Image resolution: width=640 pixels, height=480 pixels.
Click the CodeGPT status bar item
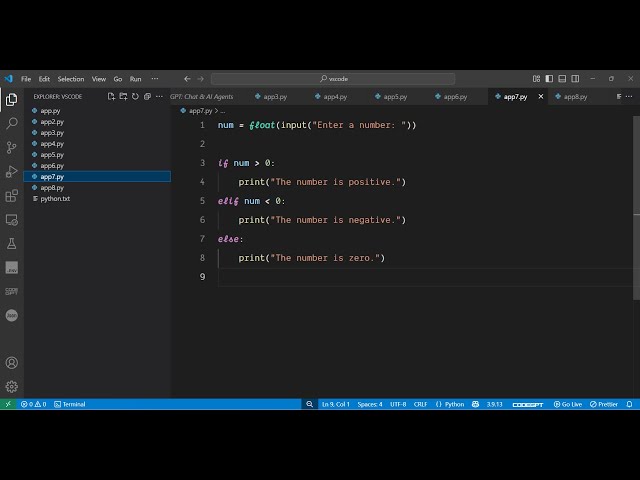[x=528, y=404]
